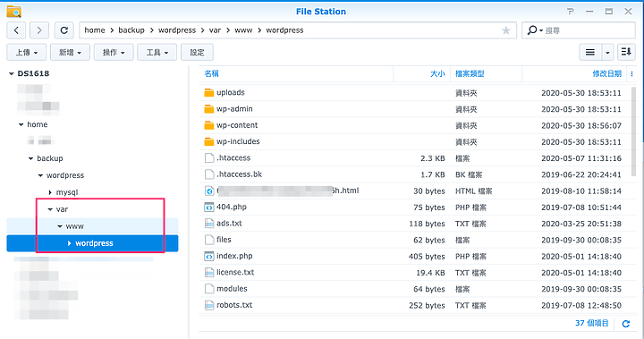644x339 pixels.
Task: Refresh the item count at the bottom
Action: 625,324
